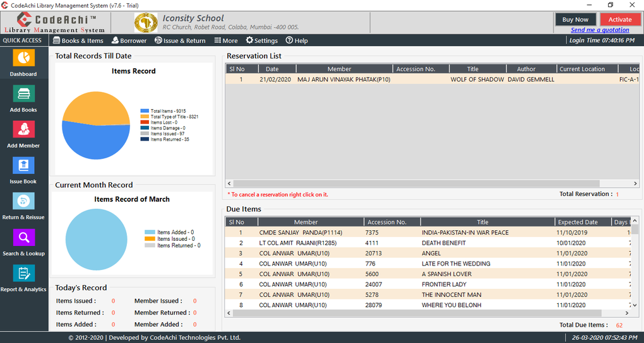Open the Books & Items menu
Screen dimensions: 644x343
(78, 40)
